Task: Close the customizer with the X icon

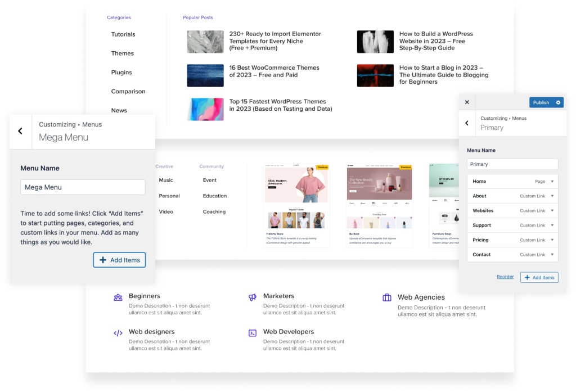Action: (x=467, y=102)
